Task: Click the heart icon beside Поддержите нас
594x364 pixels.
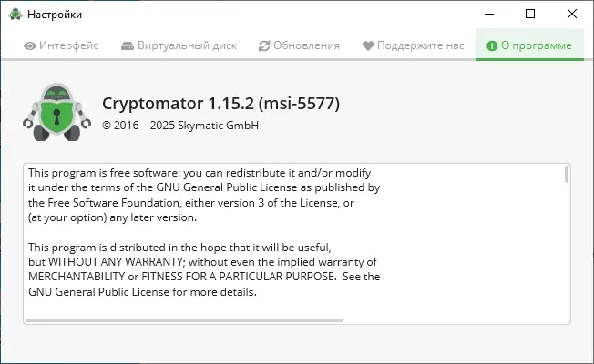Action: pos(368,45)
